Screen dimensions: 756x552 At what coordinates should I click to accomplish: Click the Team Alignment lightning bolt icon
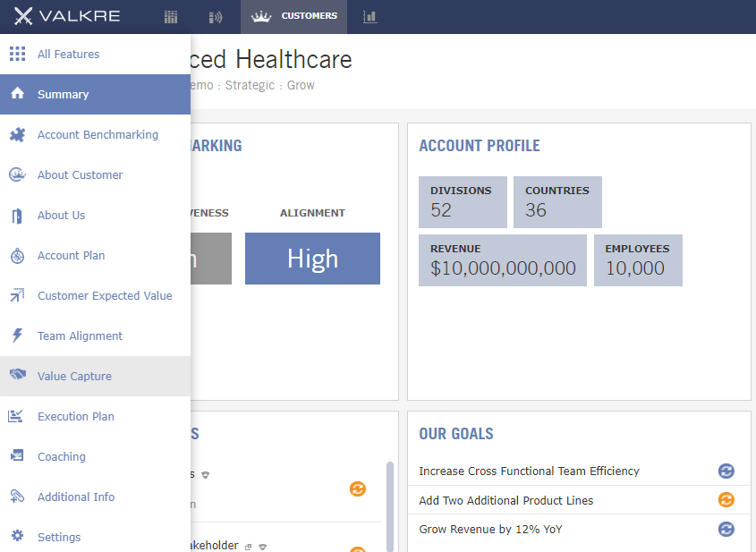(17, 335)
